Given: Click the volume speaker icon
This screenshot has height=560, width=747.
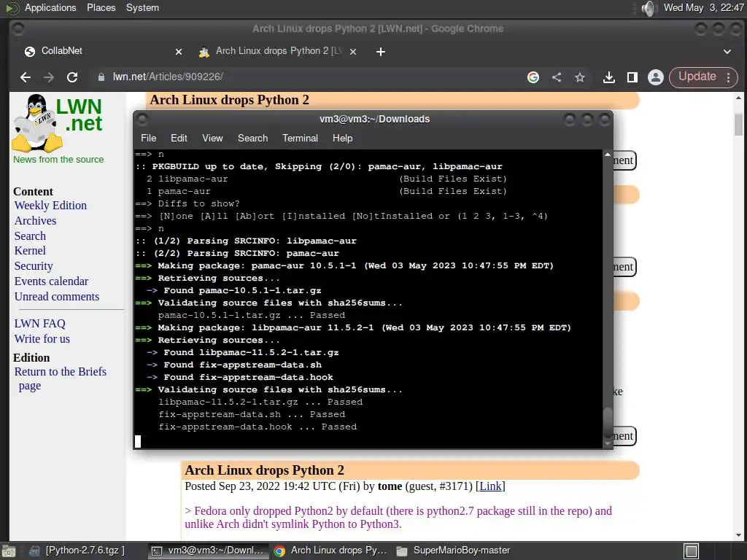Looking at the screenshot, I should [649, 8].
